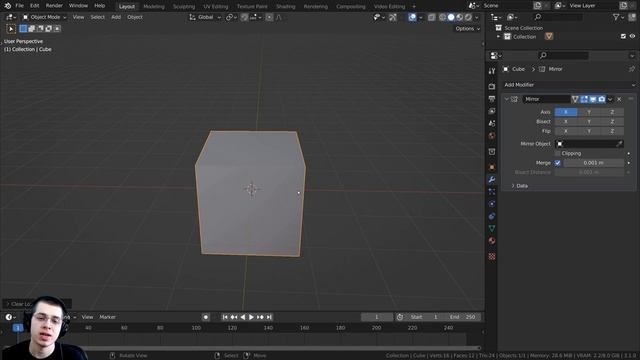Image resolution: width=640 pixels, height=360 pixels.
Task: Disable mirror Axis X
Action: (x=566, y=112)
